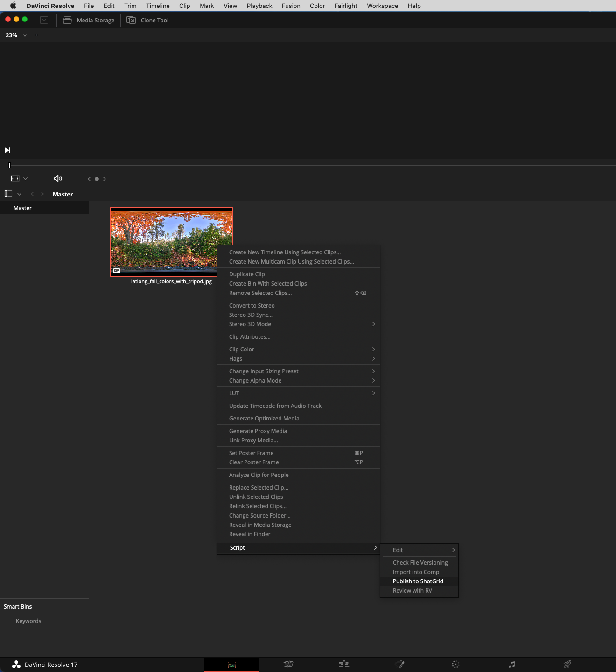Navigate forward in bin history

[42, 194]
